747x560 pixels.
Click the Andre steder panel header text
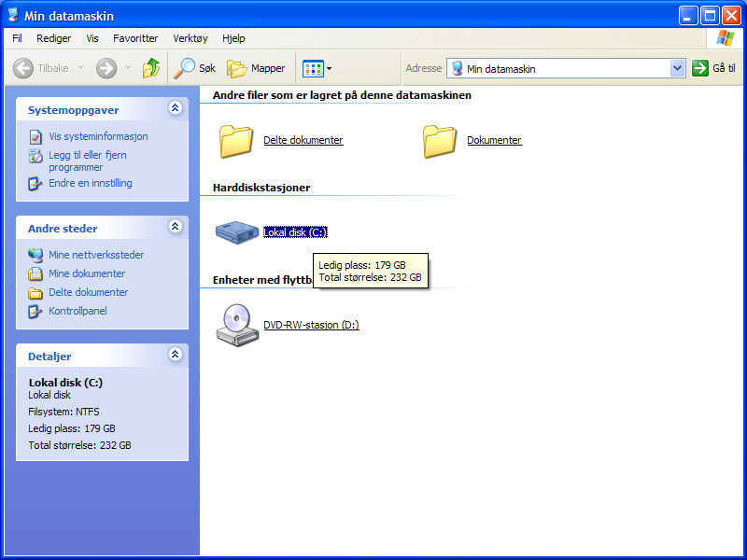tap(63, 229)
